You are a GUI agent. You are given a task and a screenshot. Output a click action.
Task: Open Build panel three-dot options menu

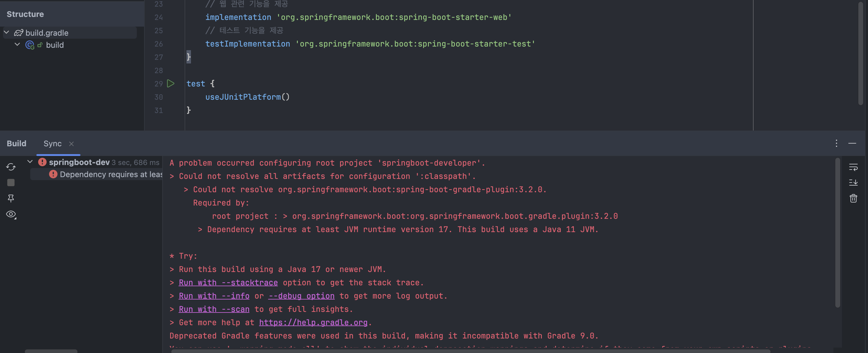(836, 143)
